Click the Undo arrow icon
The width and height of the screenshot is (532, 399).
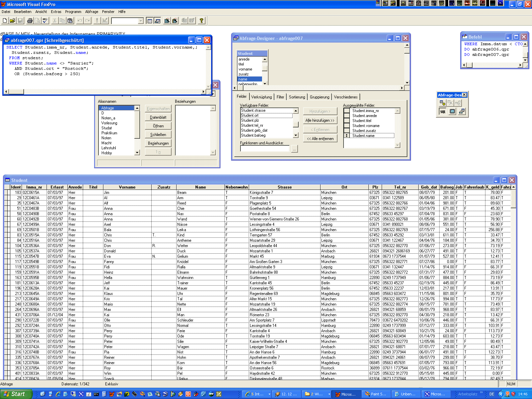pyautogui.click(x=80, y=21)
